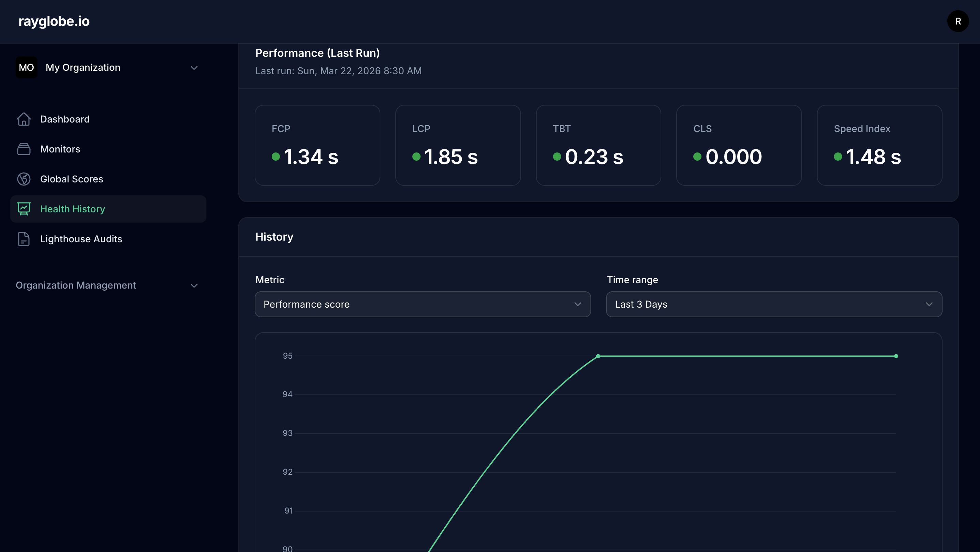Click the Global Scores globe icon
This screenshot has height=552, width=980.
[x=24, y=179]
